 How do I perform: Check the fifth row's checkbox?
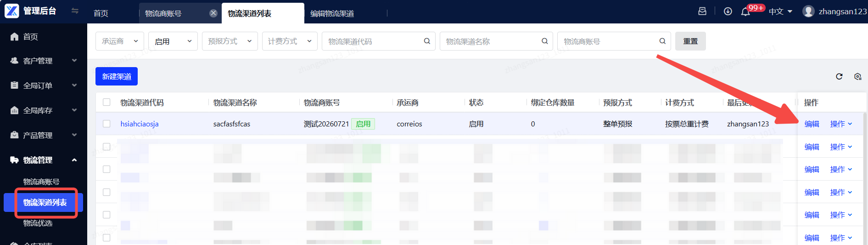[106, 215]
